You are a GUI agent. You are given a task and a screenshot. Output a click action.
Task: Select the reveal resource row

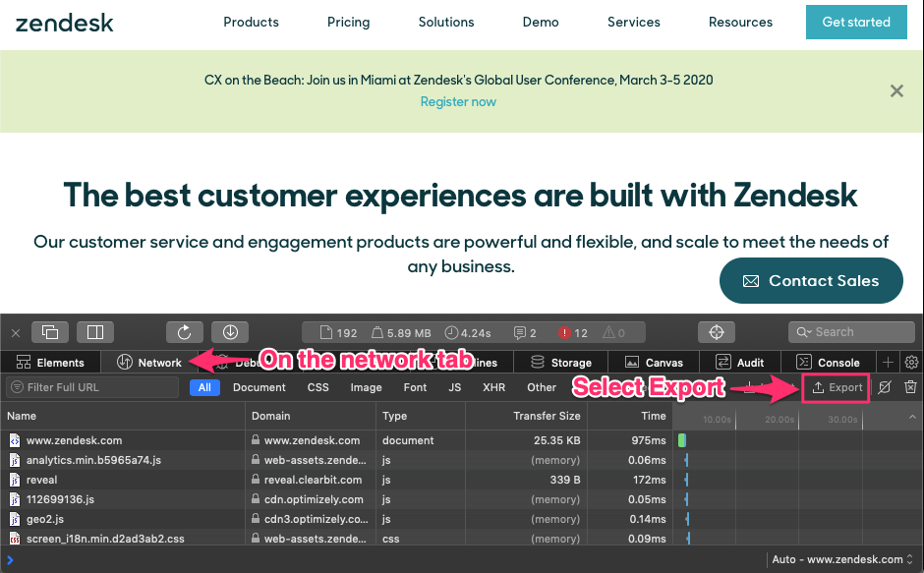click(462, 480)
